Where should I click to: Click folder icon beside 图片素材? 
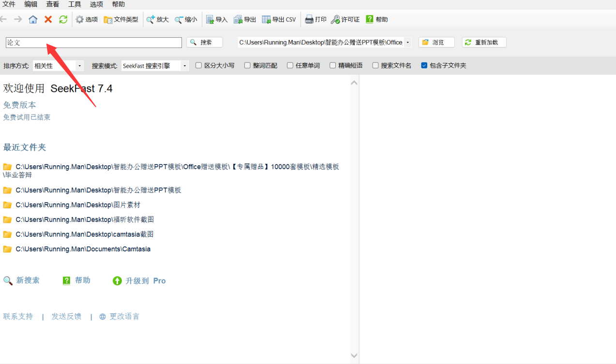7,205
